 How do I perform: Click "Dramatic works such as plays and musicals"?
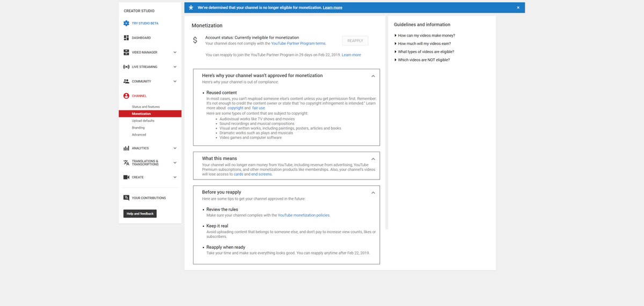257,133
